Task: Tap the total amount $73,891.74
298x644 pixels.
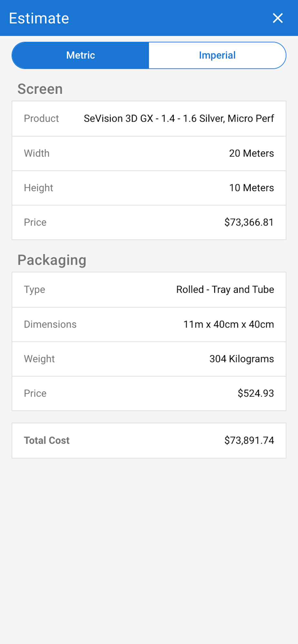Action: [249, 440]
